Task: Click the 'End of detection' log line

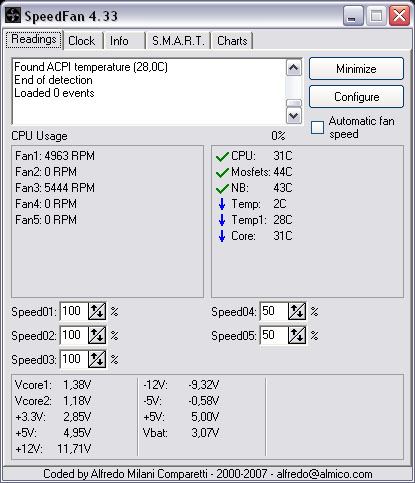Action: [x=53, y=80]
